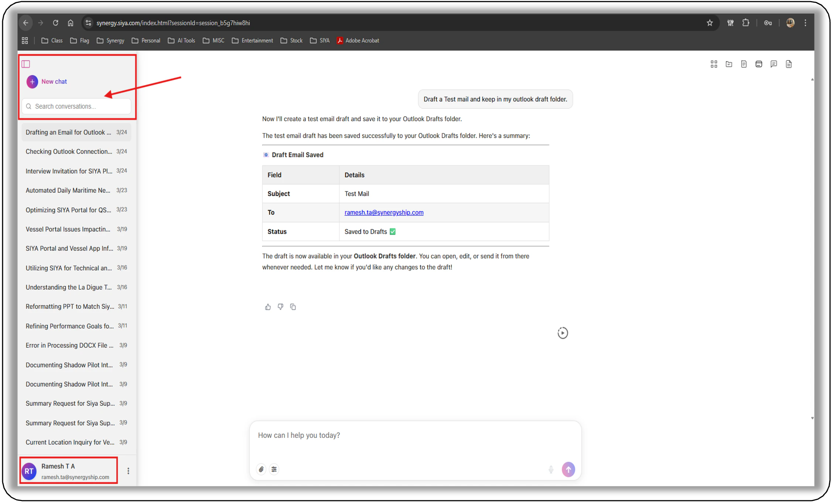Open 'Checking Outlook Connection' conversation

pyautogui.click(x=76, y=151)
